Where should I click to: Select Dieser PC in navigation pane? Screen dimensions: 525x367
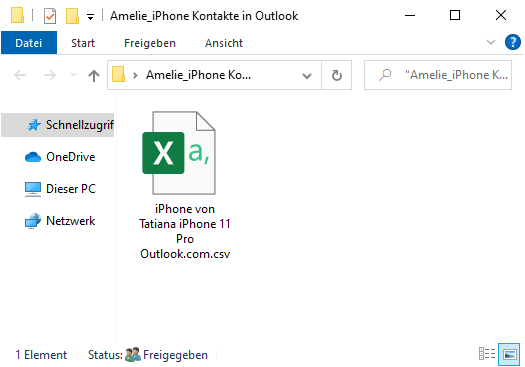tap(61, 189)
